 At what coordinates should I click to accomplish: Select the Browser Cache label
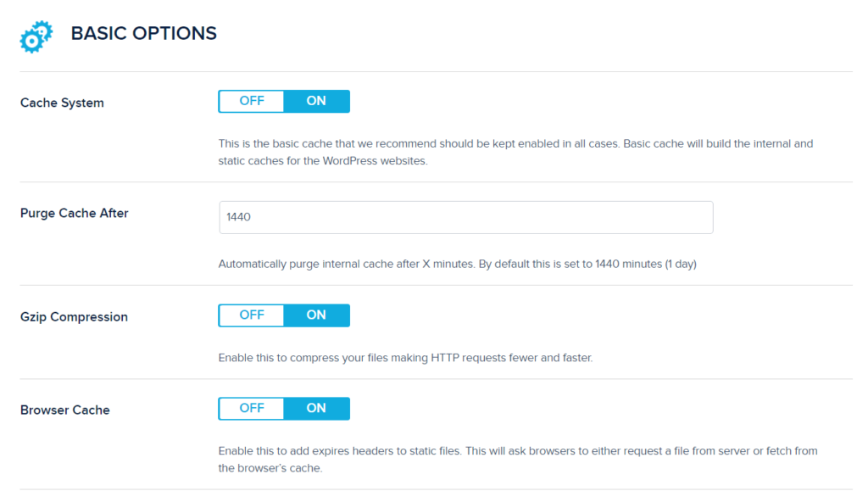[65, 410]
